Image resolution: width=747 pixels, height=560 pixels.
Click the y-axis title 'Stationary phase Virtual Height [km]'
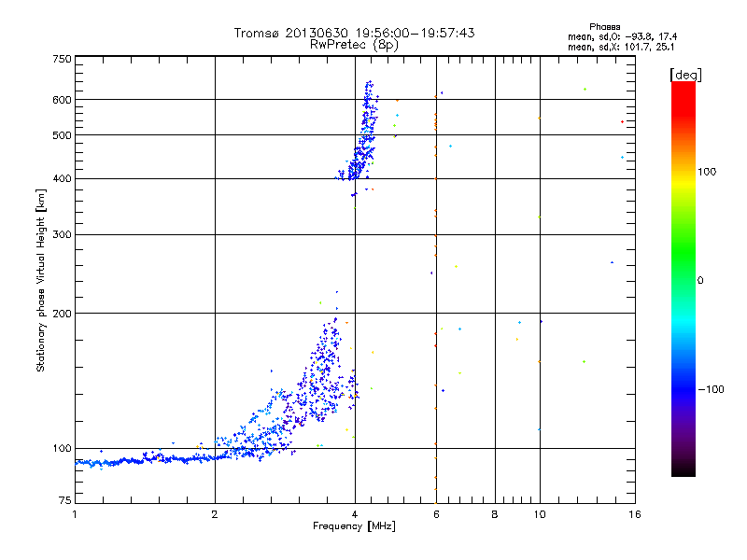click(x=40, y=280)
